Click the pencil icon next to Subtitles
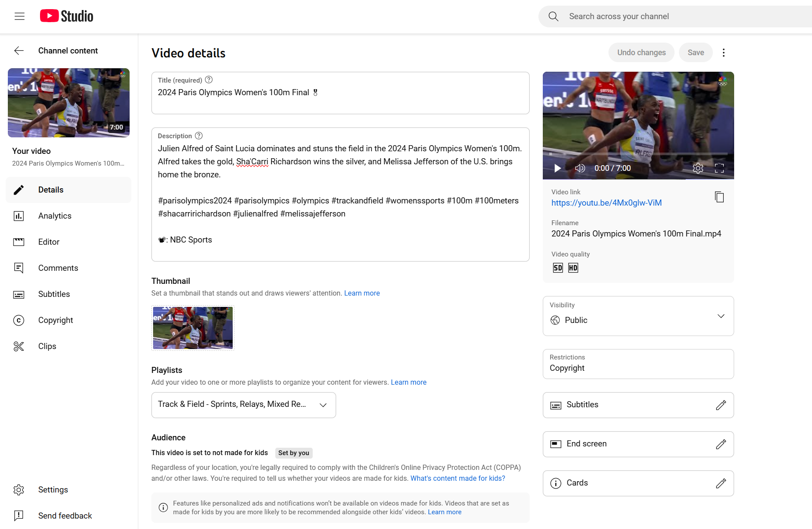This screenshot has width=812, height=529. 721,405
